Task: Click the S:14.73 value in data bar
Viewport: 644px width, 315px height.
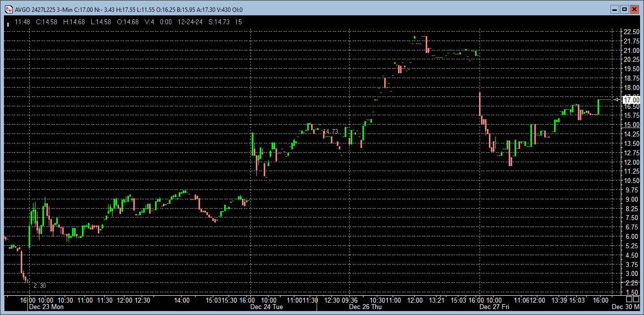Action: [x=218, y=22]
